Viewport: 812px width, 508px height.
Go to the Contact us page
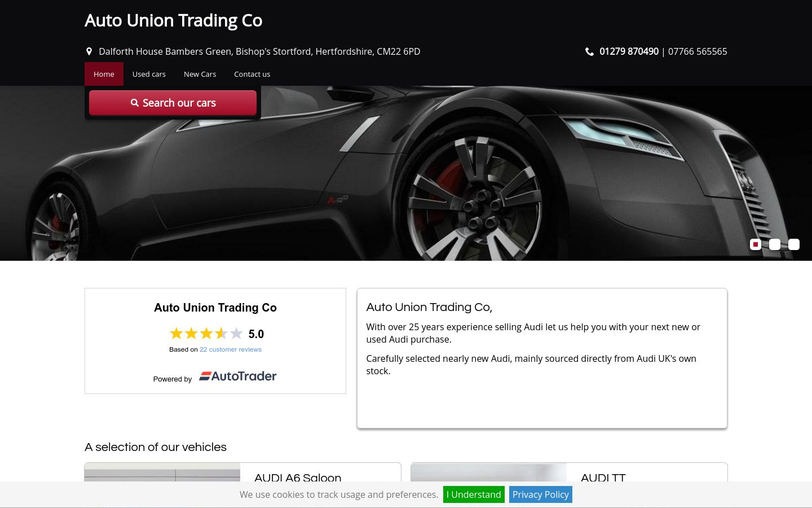(x=252, y=74)
